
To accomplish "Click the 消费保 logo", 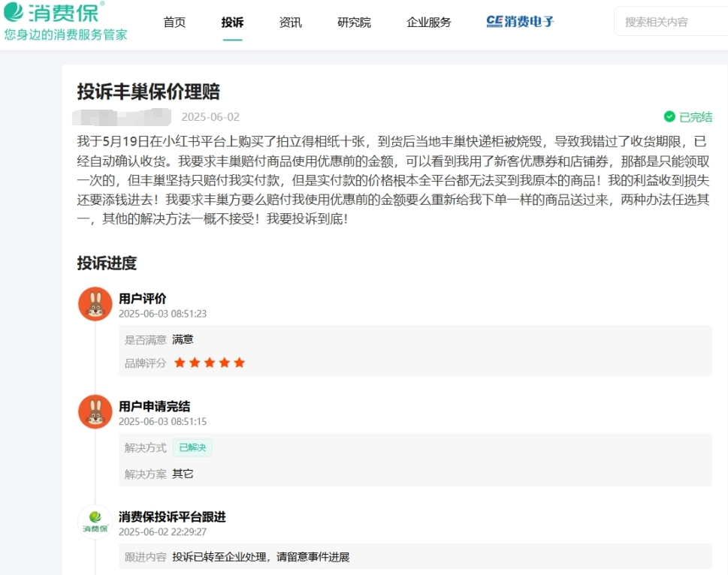I will 54,12.
